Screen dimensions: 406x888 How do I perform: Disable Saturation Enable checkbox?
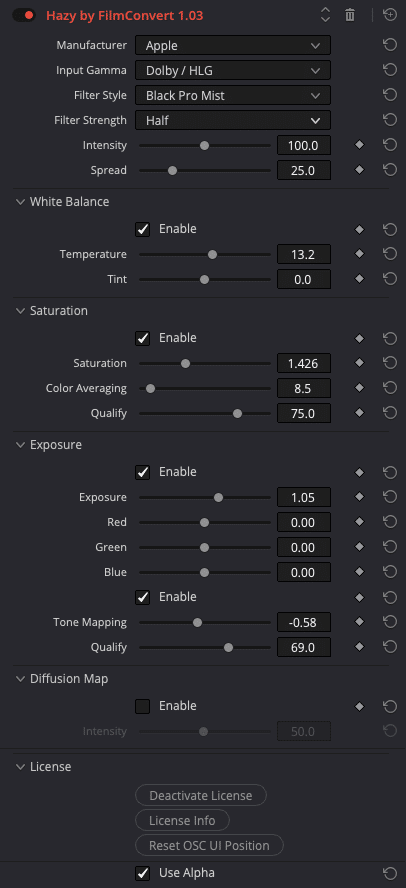click(143, 338)
